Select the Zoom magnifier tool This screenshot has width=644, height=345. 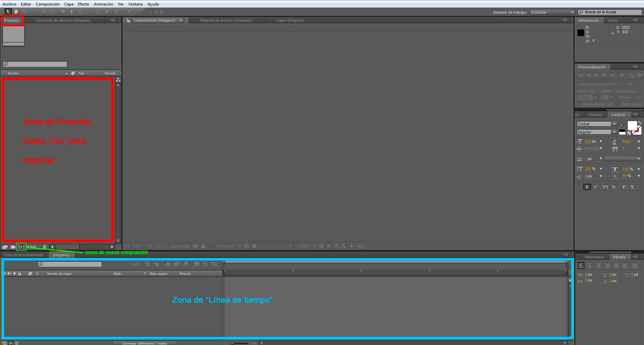tap(25, 12)
